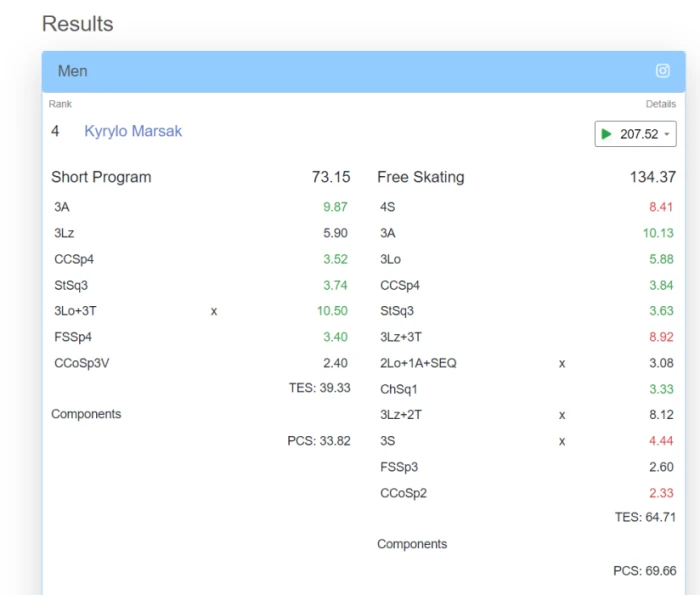The height and width of the screenshot is (595, 700).
Task: Select the 3Lo+3T short program element
Action: (x=76, y=311)
